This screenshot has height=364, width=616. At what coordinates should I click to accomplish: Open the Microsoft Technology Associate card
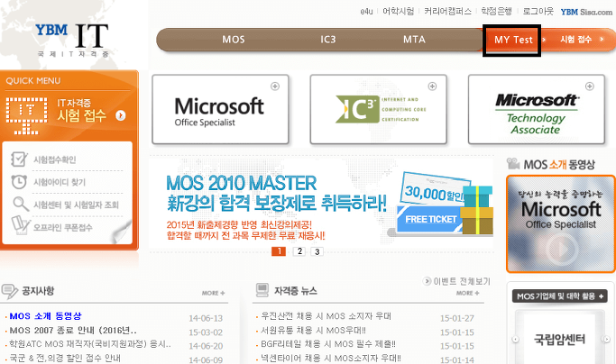point(537,110)
